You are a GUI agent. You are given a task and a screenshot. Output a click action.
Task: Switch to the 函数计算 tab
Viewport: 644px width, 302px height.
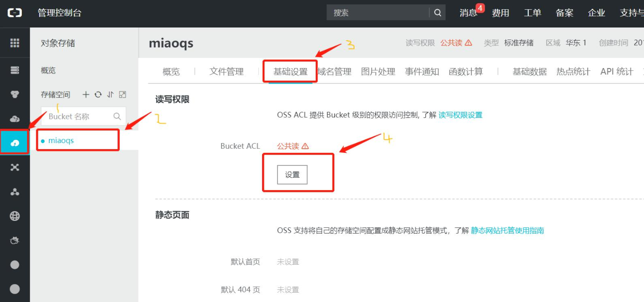pyautogui.click(x=466, y=72)
